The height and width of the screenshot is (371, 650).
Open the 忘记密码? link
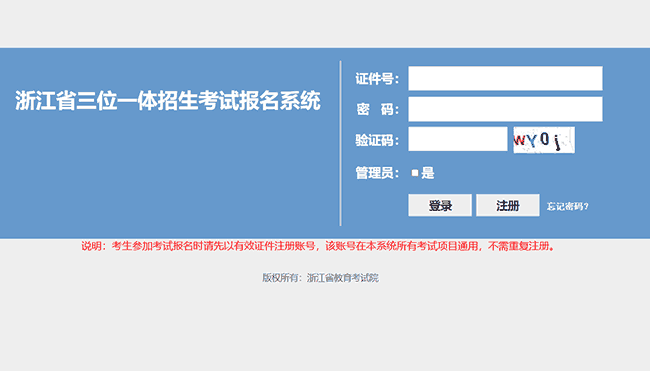point(567,206)
